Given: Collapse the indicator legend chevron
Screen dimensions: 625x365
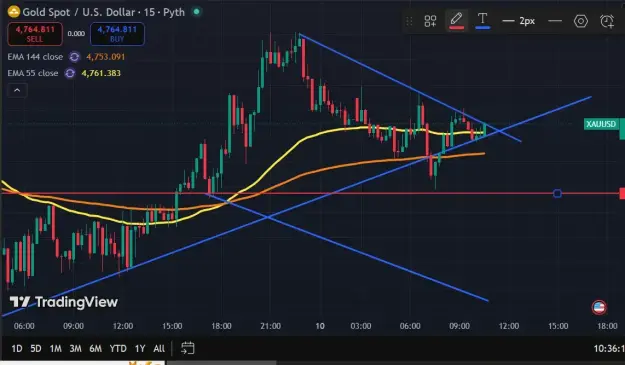Looking at the screenshot, I should [17, 90].
